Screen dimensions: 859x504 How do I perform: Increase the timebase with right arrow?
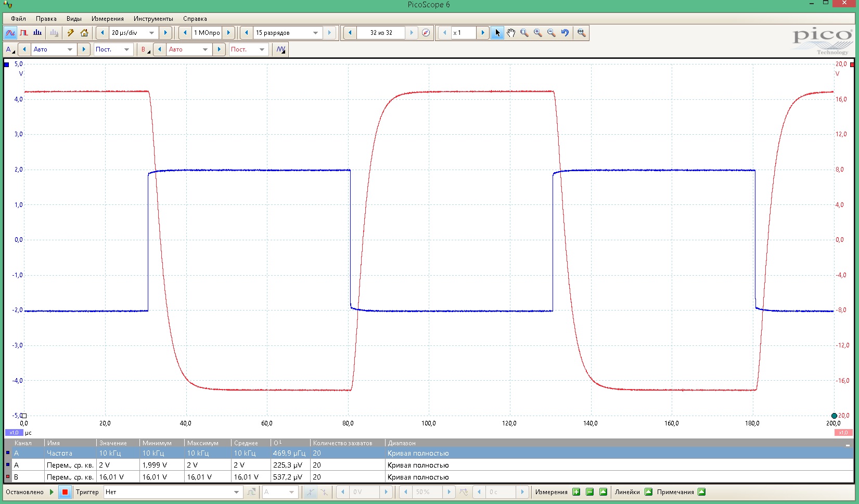coord(165,33)
